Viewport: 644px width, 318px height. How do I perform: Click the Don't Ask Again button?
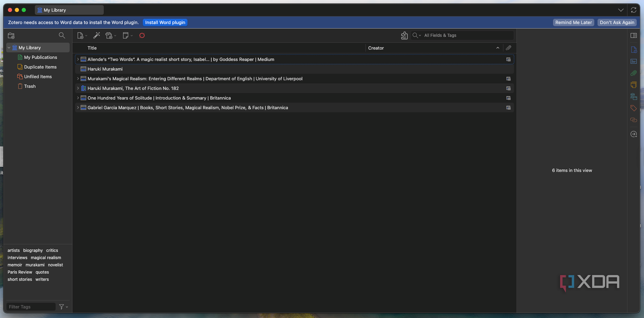point(617,23)
